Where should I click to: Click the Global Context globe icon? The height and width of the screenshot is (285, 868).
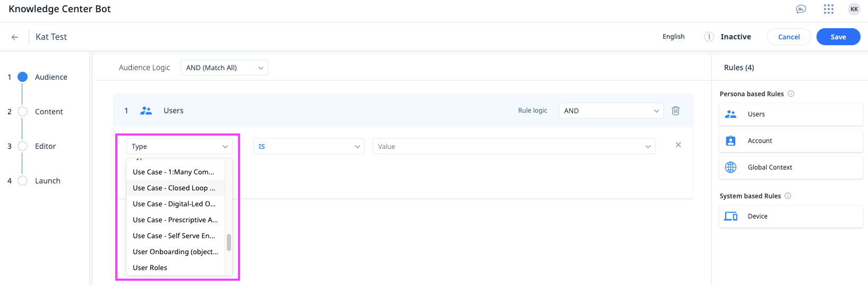tap(731, 167)
